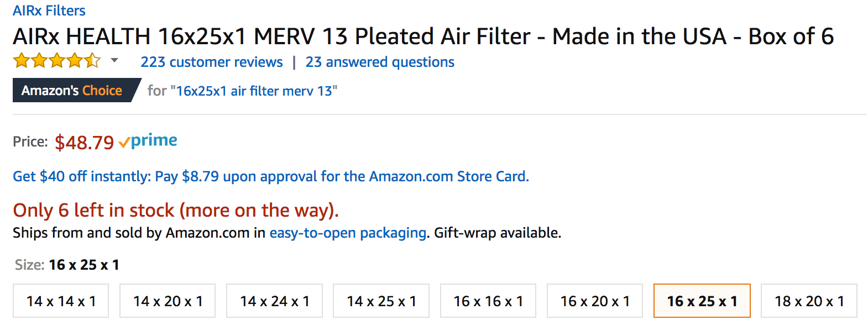Open "16x25x1 air filter merv 13" search link
The image size is (868, 325).
click(x=254, y=91)
